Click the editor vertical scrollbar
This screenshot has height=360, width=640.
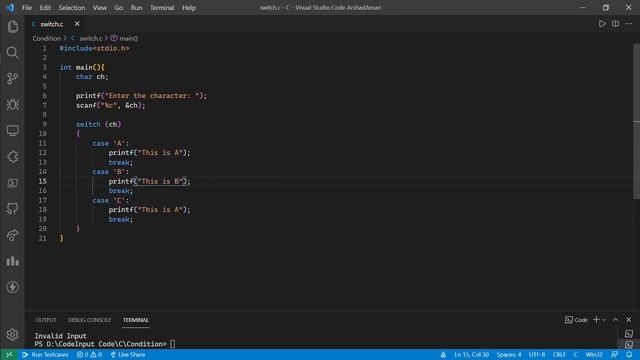(636, 121)
